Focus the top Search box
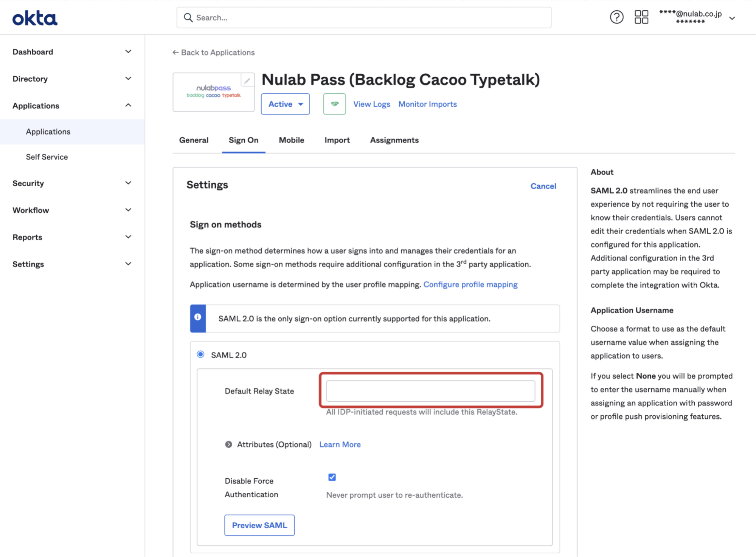This screenshot has height=557, width=756. [x=364, y=17]
